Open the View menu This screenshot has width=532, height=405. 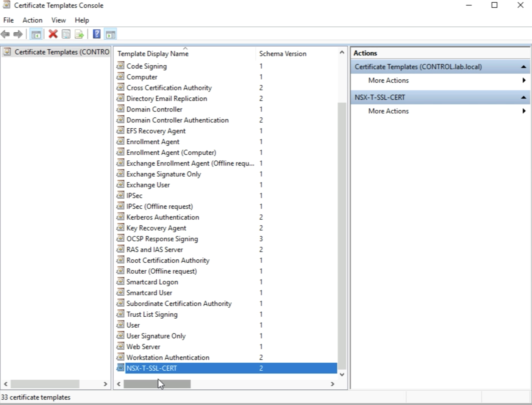coord(58,20)
